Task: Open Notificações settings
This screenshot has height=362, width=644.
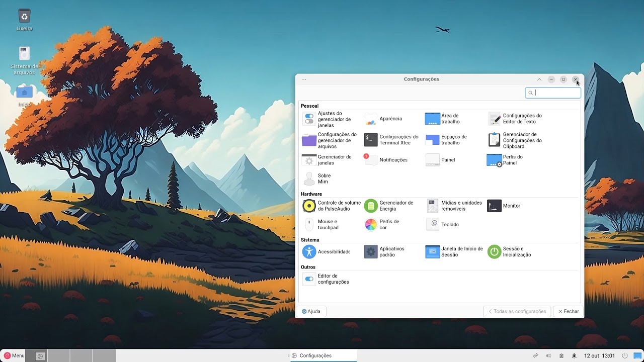Action: point(386,160)
